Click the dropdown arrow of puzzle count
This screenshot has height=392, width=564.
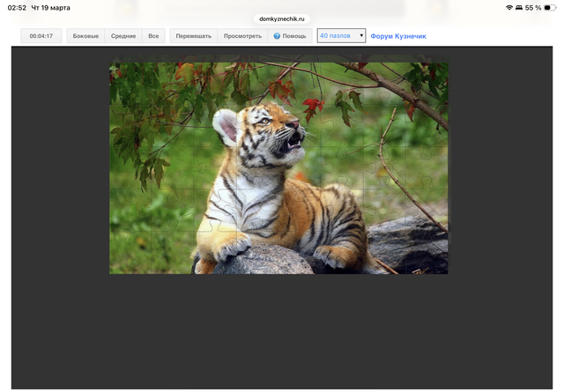coord(361,36)
